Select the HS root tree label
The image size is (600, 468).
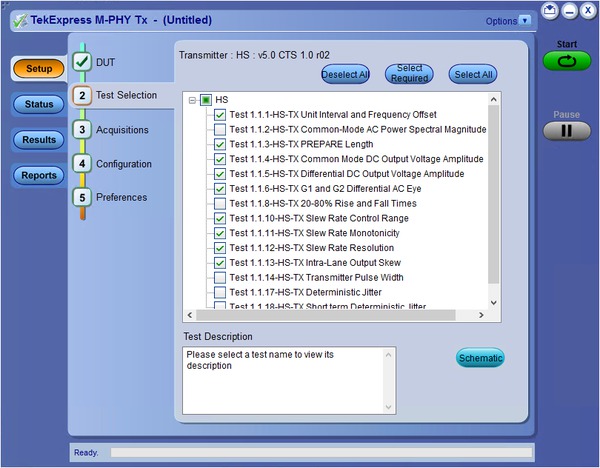pos(222,100)
